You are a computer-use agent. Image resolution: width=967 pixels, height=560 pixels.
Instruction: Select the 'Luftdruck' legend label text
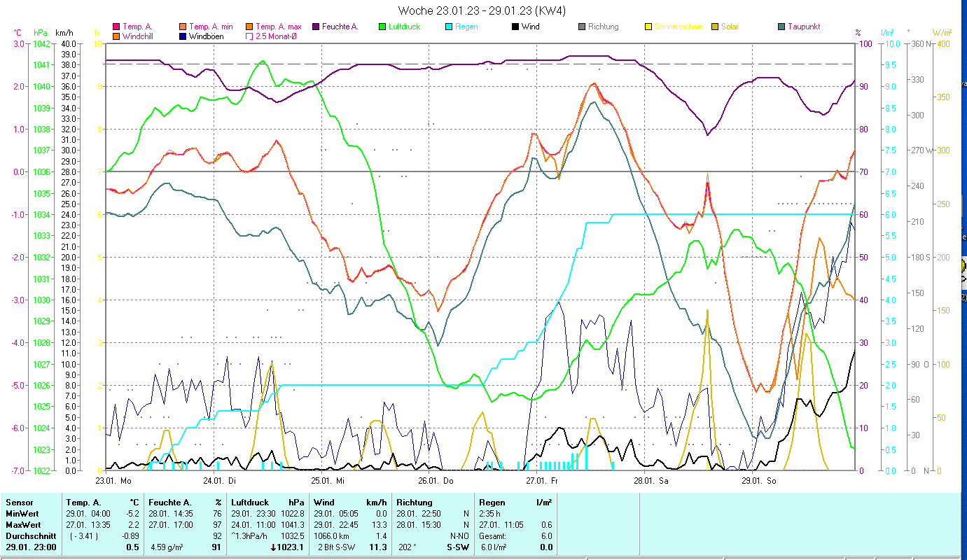coord(405,27)
